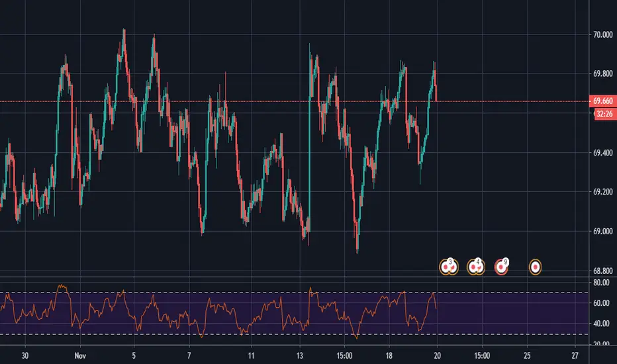Open the single event marker without a badge
This screenshot has height=364, width=617.
click(x=535, y=267)
